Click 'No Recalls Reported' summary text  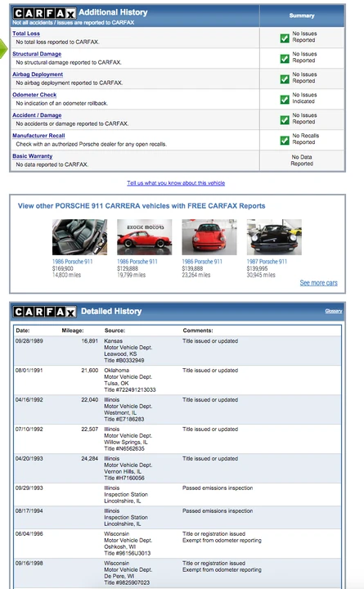click(305, 139)
